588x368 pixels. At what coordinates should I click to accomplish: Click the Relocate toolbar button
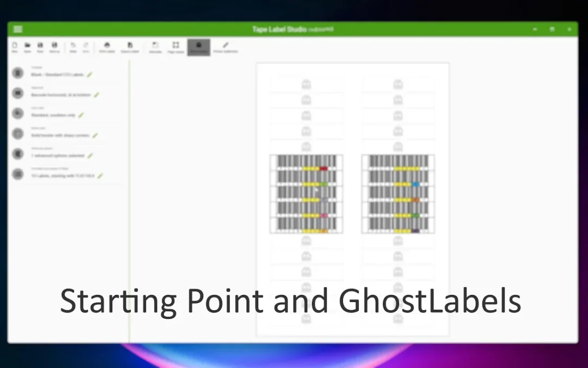tap(155, 47)
